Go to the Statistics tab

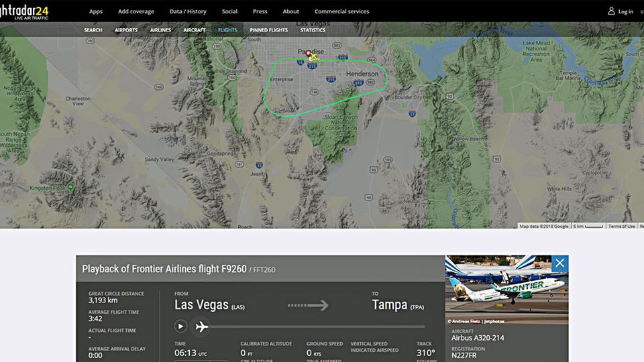pyautogui.click(x=313, y=30)
